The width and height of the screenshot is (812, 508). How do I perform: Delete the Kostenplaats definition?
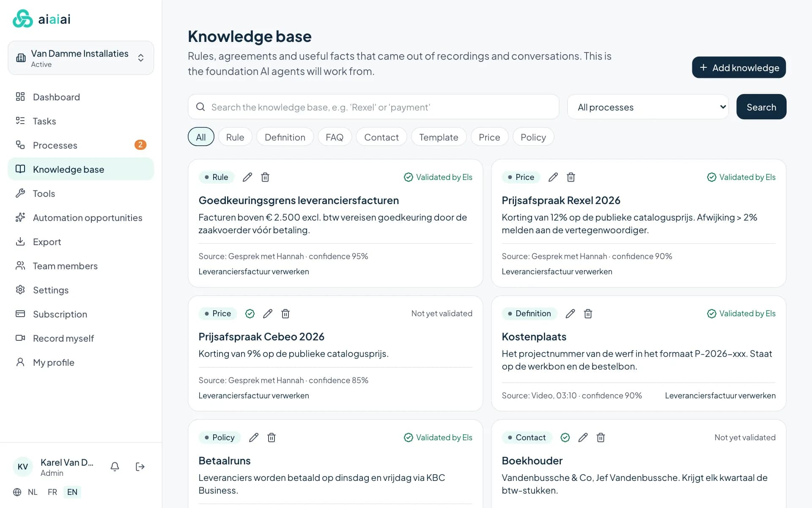click(x=588, y=313)
